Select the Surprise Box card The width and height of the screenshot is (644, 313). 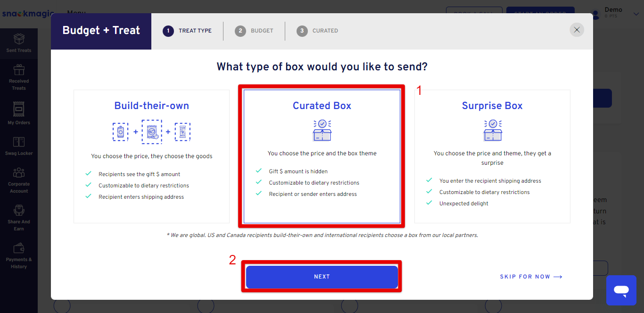click(492, 156)
